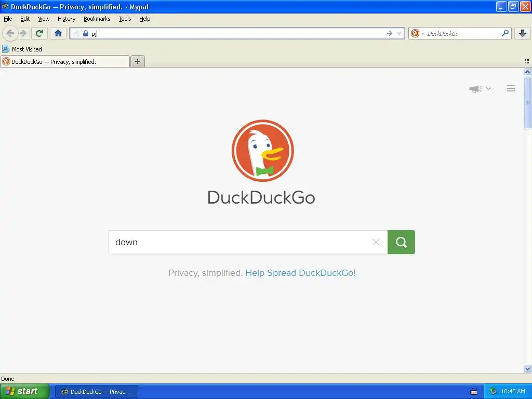
Task: Open the Bookmarks menu
Action: pos(97,19)
